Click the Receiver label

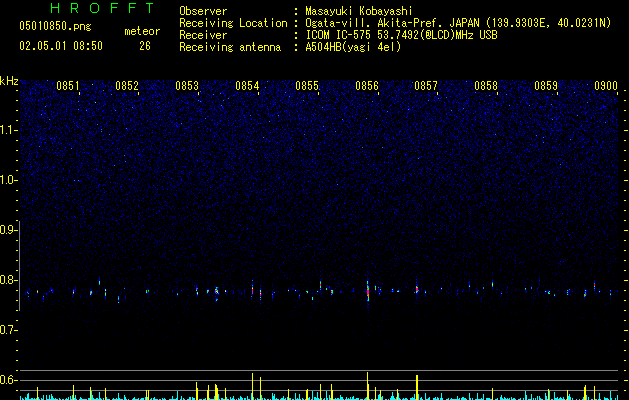click(x=203, y=35)
